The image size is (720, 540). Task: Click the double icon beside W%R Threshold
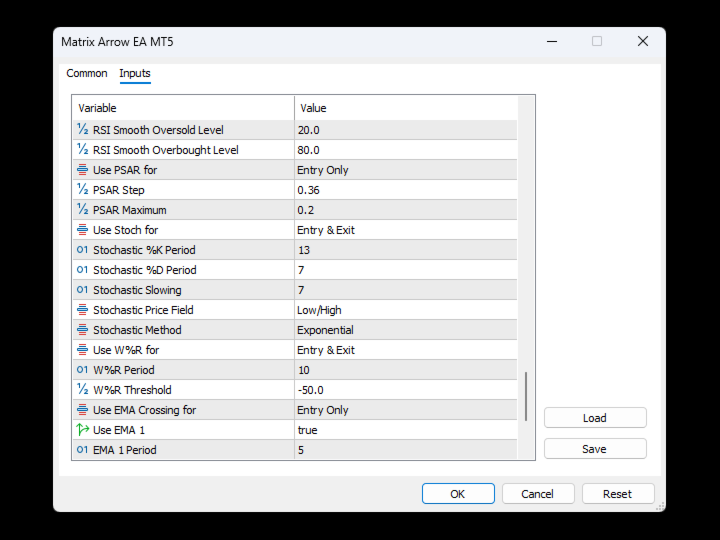(x=82, y=390)
